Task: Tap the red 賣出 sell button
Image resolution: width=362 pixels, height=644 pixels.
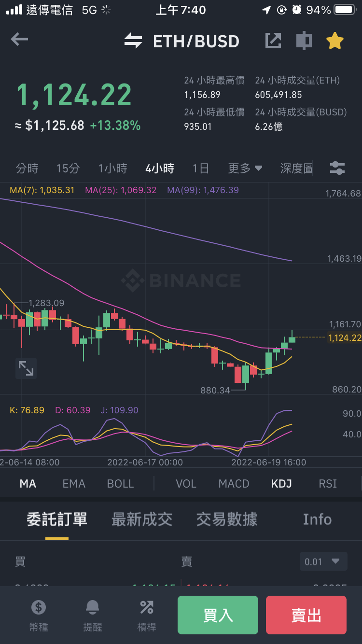Action: click(x=306, y=615)
